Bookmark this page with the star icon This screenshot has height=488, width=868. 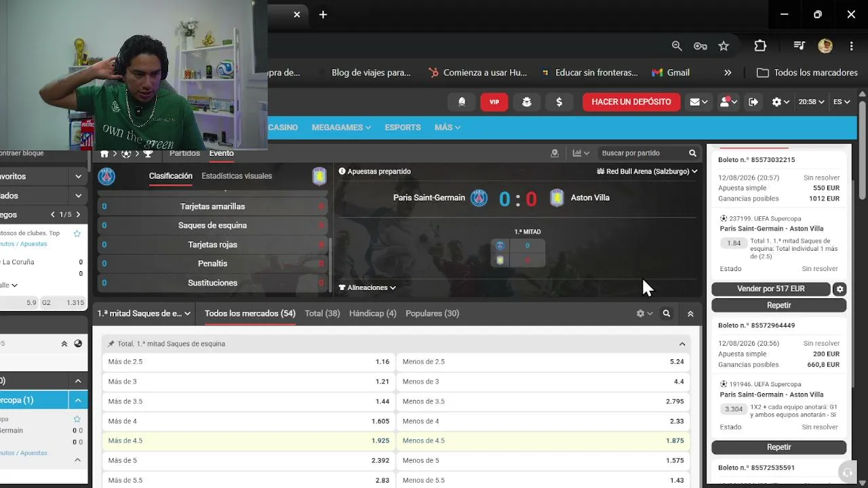pyautogui.click(x=724, y=46)
